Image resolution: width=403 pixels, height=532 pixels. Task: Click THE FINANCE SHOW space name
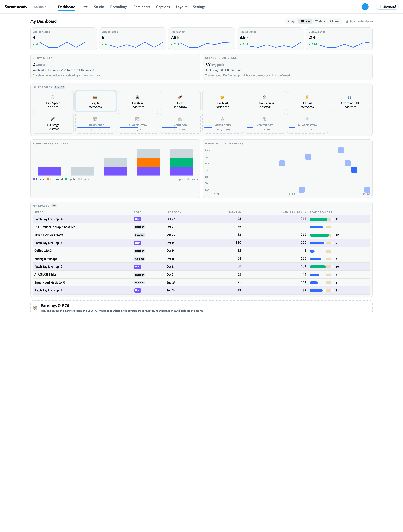coord(49,235)
